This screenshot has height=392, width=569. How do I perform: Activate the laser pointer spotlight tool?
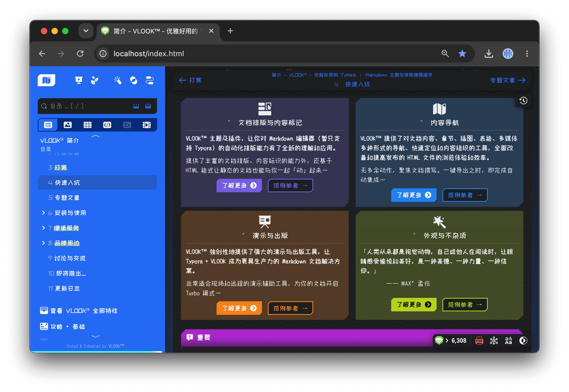point(118,80)
